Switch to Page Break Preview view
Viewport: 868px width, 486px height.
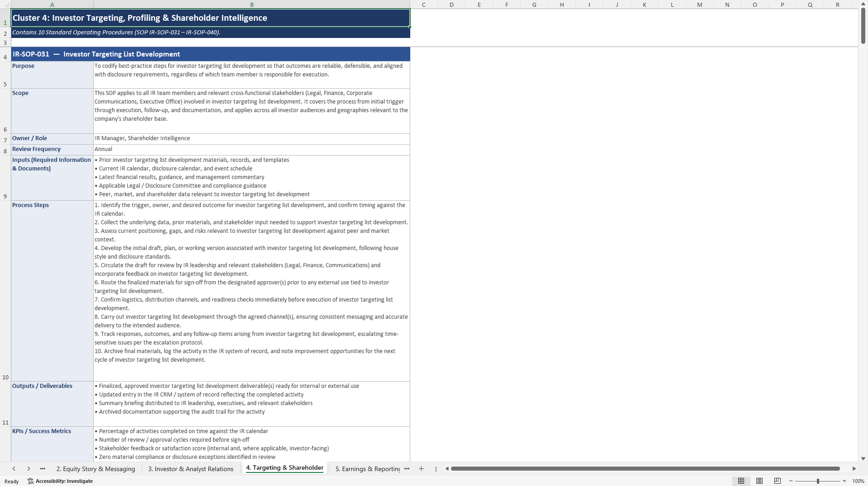tap(778, 481)
